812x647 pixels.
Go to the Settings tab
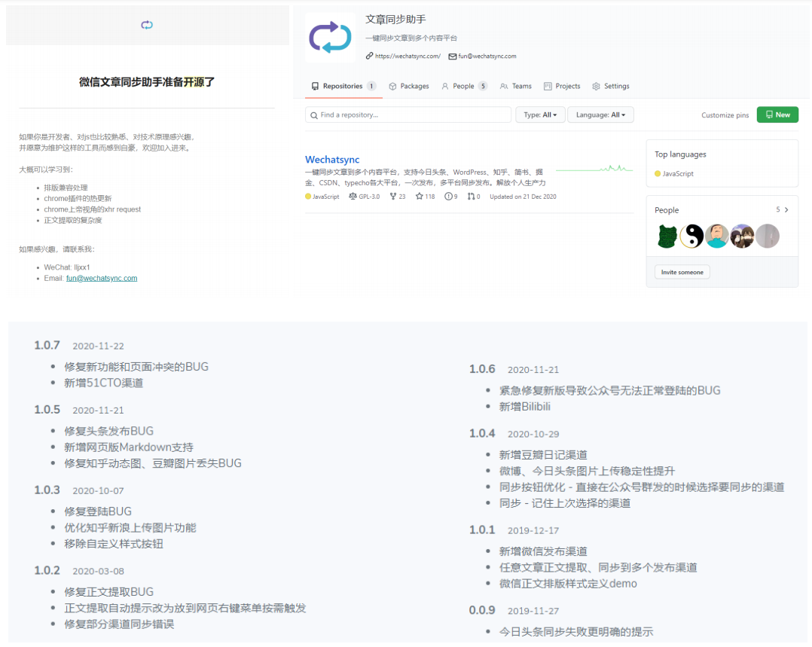[x=611, y=86]
